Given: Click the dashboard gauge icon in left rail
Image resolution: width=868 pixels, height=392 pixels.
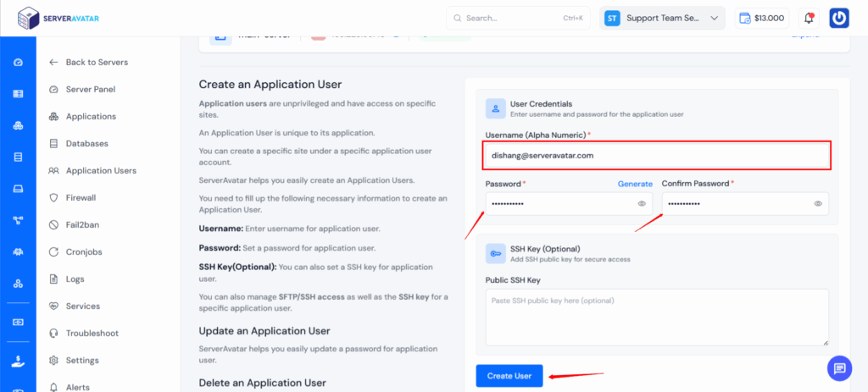Looking at the screenshot, I should pyautogui.click(x=18, y=63).
